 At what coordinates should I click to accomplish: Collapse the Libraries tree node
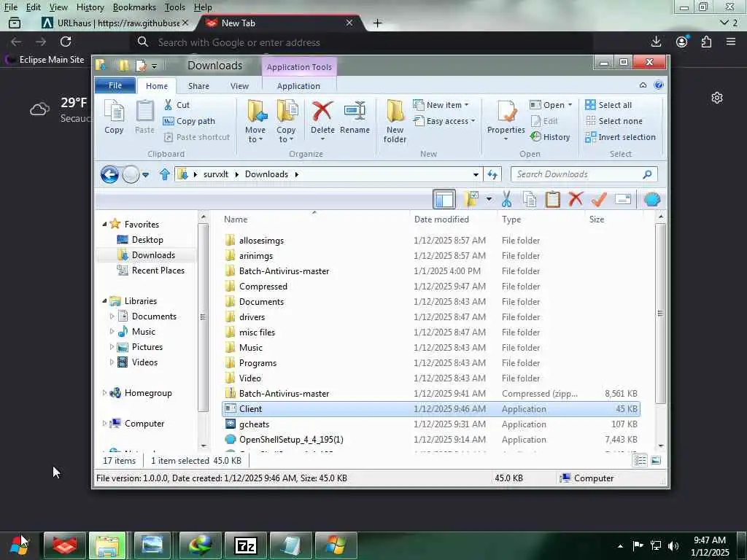click(104, 300)
